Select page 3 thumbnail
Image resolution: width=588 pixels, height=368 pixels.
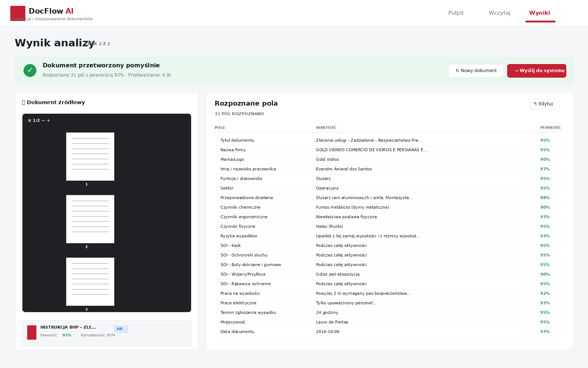pyautogui.click(x=90, y=282)
